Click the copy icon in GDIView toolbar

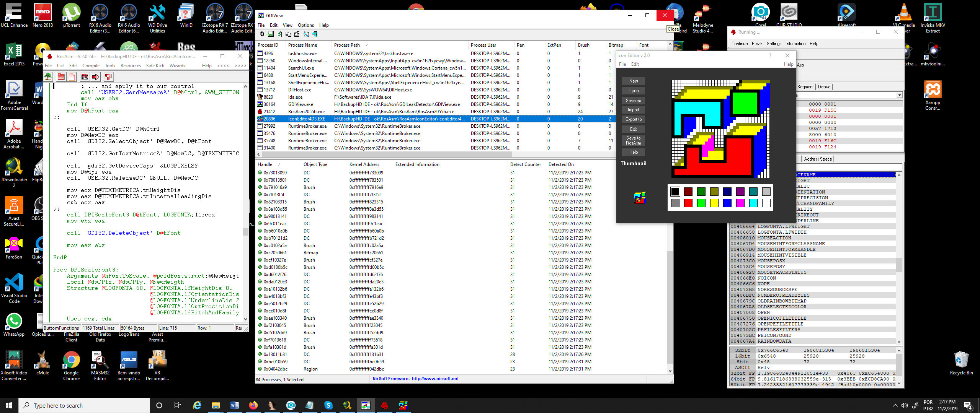coord(288,34)
